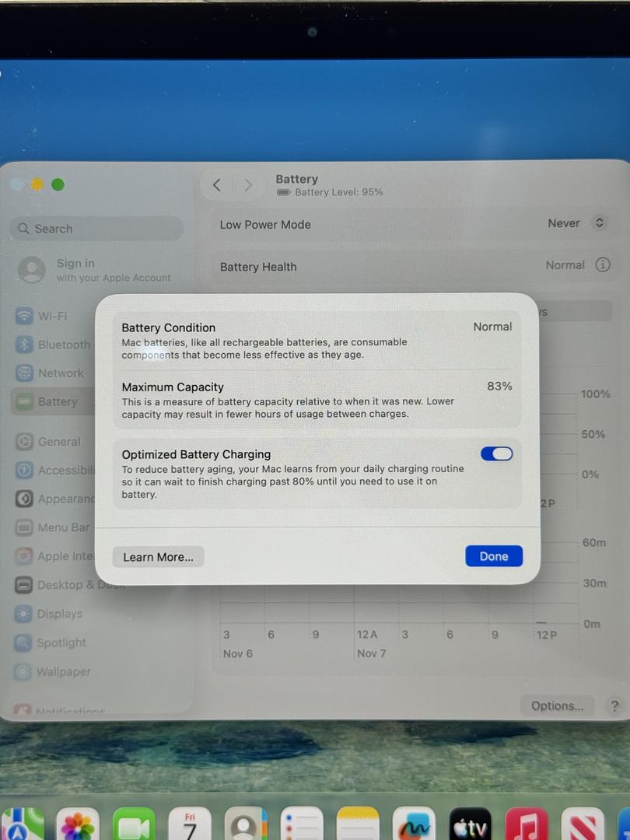Screen dimensions: 630x840
Task: Select Bluetooth in the settings sidebar
Action: pyautogui.click(x=54, y=345)
